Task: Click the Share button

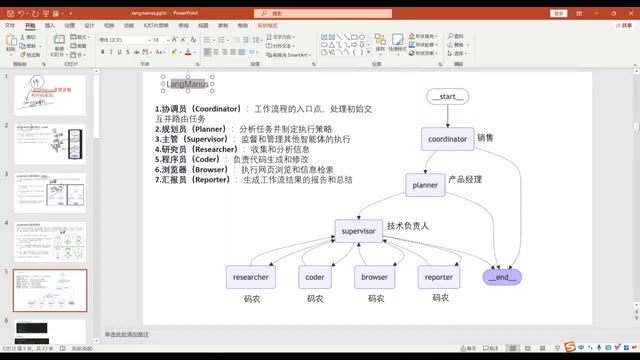Action: pyautogui.click(x=624, y=25)
